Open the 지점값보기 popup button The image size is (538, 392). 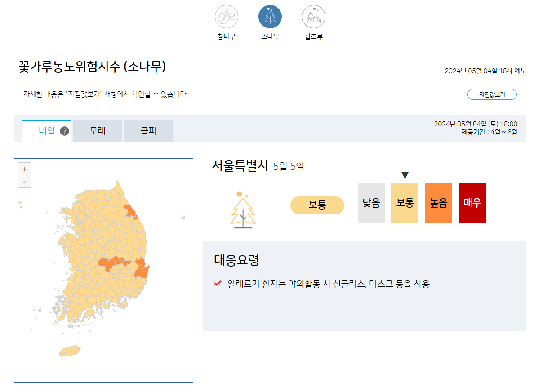click(492, 94)
